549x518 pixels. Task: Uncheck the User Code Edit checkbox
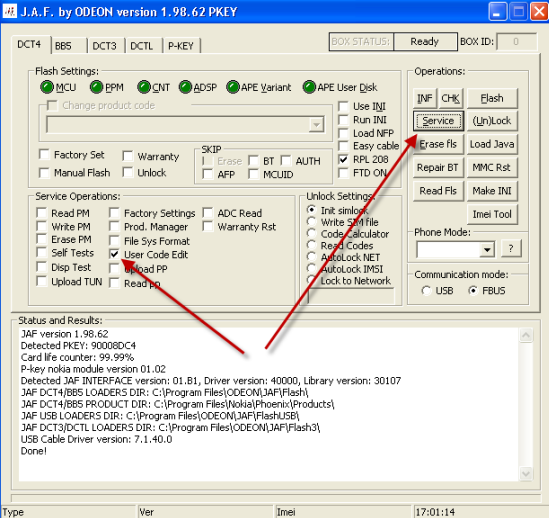coord(114,254)
